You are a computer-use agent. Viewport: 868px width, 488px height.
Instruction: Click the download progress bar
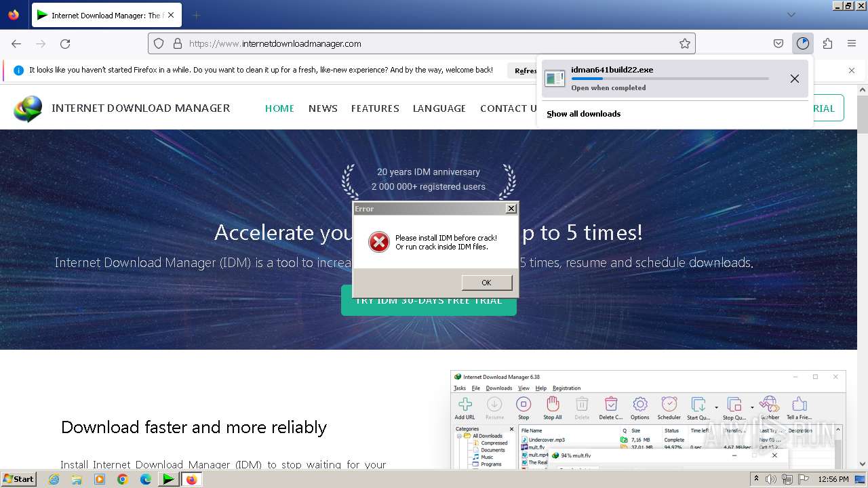[x=670, y=79]
